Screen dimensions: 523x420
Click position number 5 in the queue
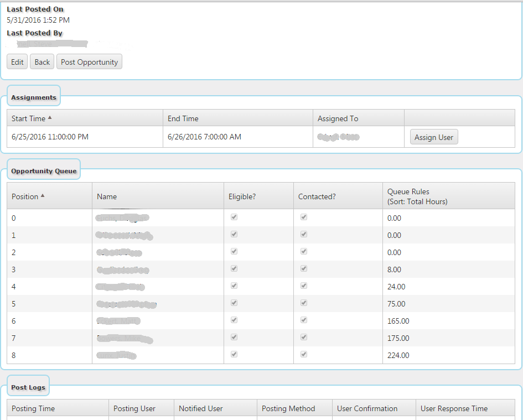click(x=14, y=304)
